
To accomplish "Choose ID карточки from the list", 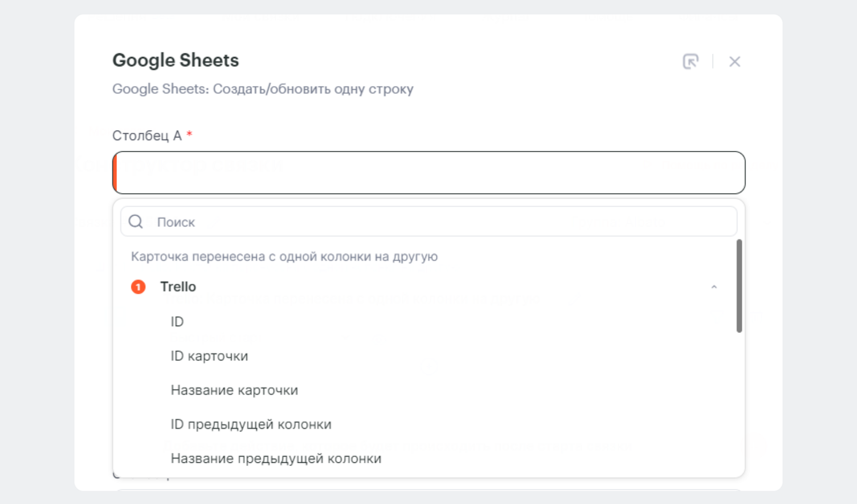I will [x=209, y=356].
